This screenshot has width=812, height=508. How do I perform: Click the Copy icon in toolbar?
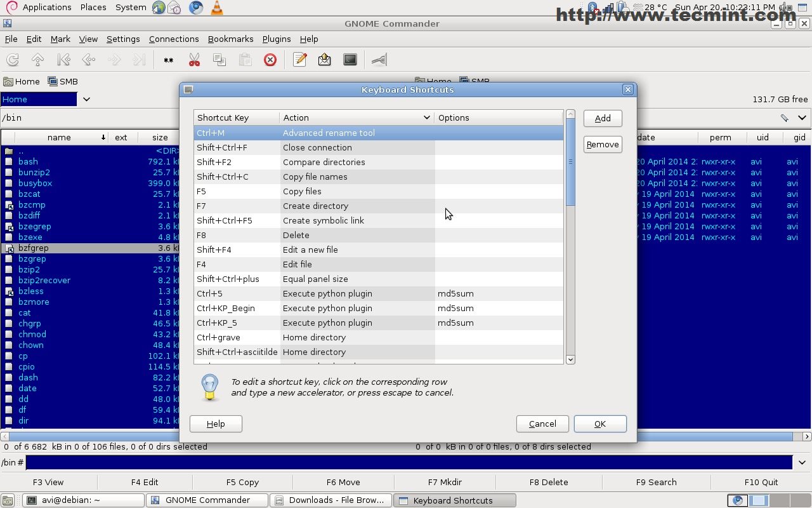coord(219,60)
